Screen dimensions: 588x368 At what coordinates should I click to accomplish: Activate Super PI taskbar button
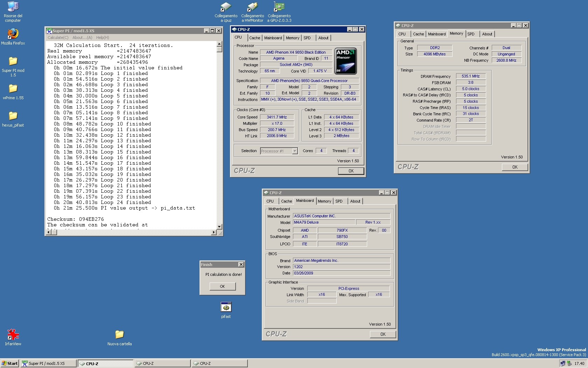(49, 363)
